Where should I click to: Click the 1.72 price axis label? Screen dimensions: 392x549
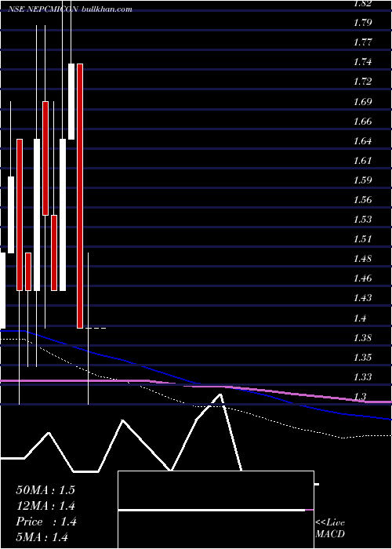(362, 82)
